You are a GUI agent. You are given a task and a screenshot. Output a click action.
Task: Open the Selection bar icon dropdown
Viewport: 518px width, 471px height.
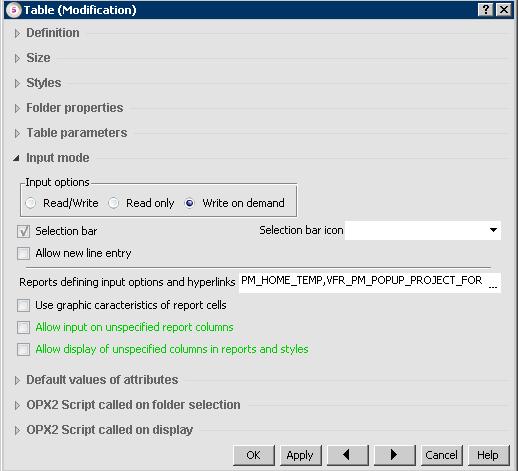[x=493, y=230]
